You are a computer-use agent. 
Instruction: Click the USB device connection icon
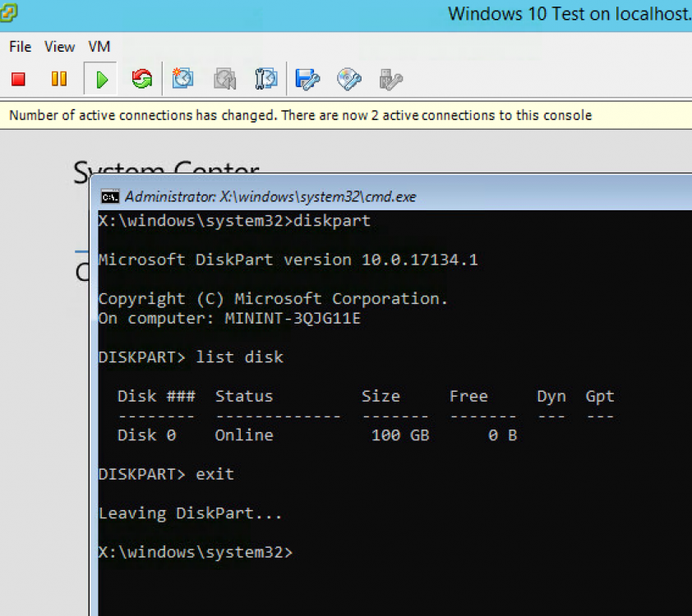pyautogui.click(x=390, y=80)
